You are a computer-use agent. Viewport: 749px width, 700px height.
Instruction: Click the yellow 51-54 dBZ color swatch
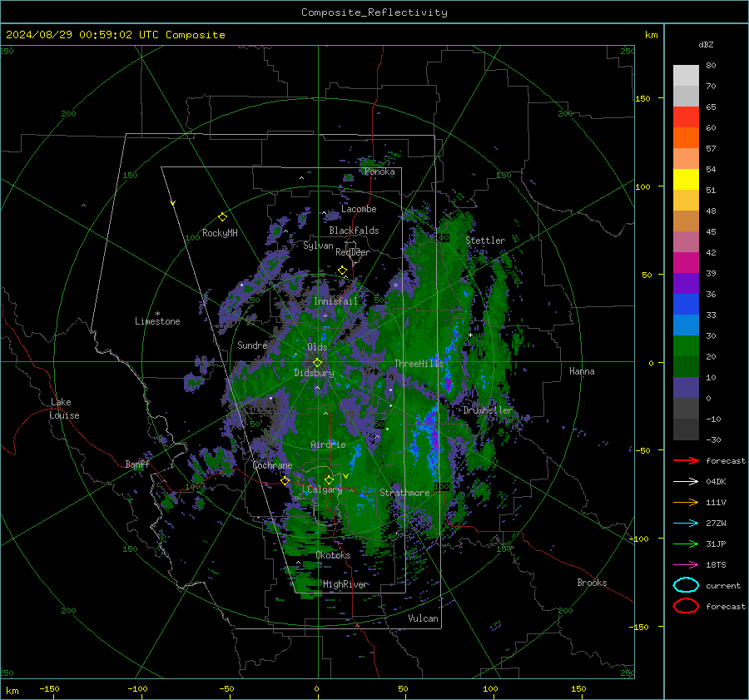pyautogui.click(x=686, y=179)
